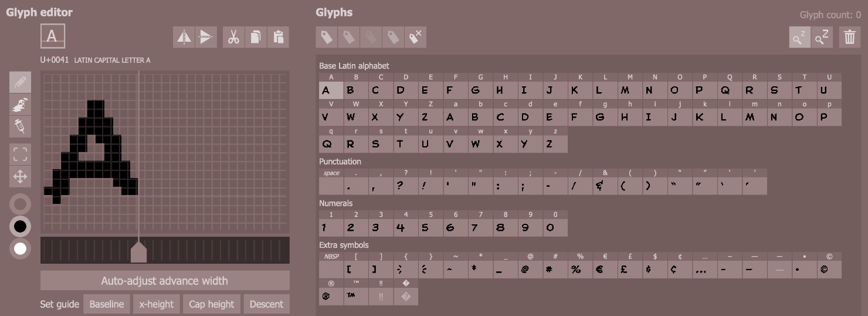
Task: Select the registered trademark ® glyph cell
Action: 331,292
